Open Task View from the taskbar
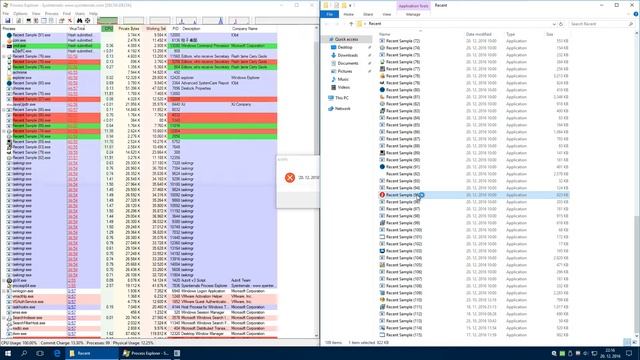The width and height of the screenshot is (640, 360). pyautogui.click(x=40, y=353)
